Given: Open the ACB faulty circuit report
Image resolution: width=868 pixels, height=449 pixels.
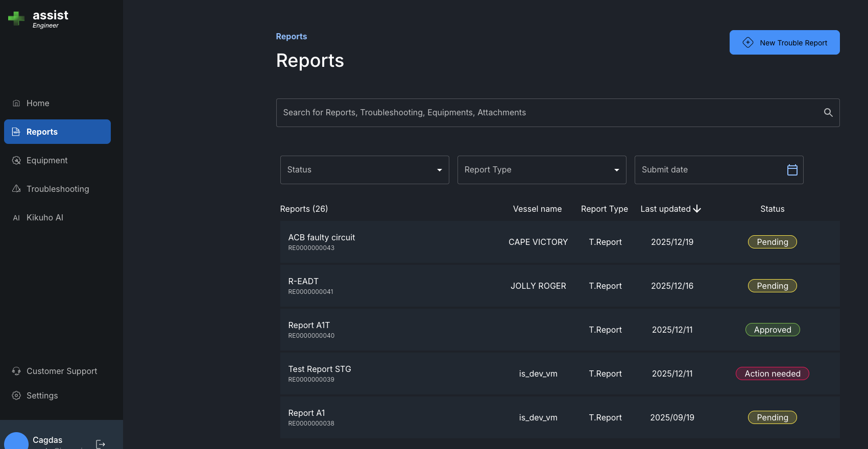Looking at the screenshot, I should [560, 242].
